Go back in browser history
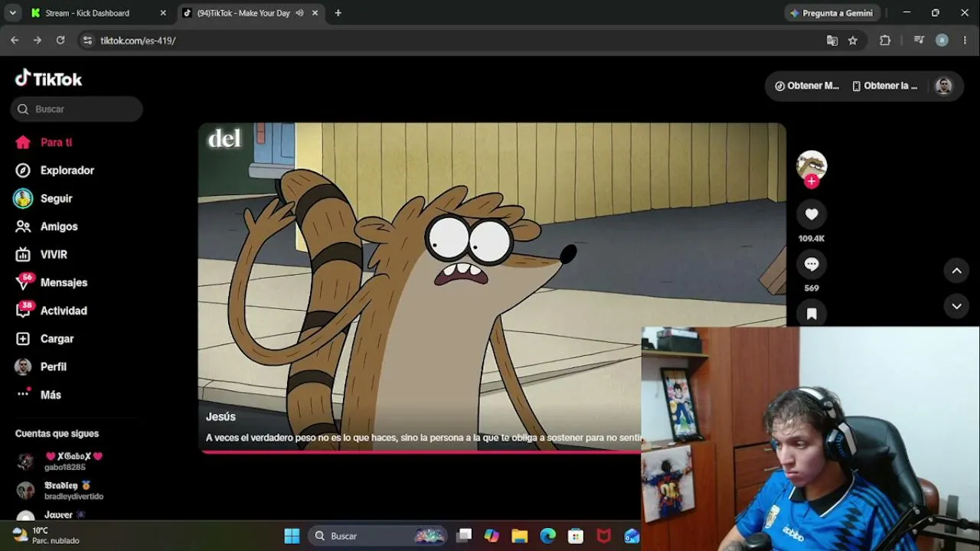 [15, 41]
